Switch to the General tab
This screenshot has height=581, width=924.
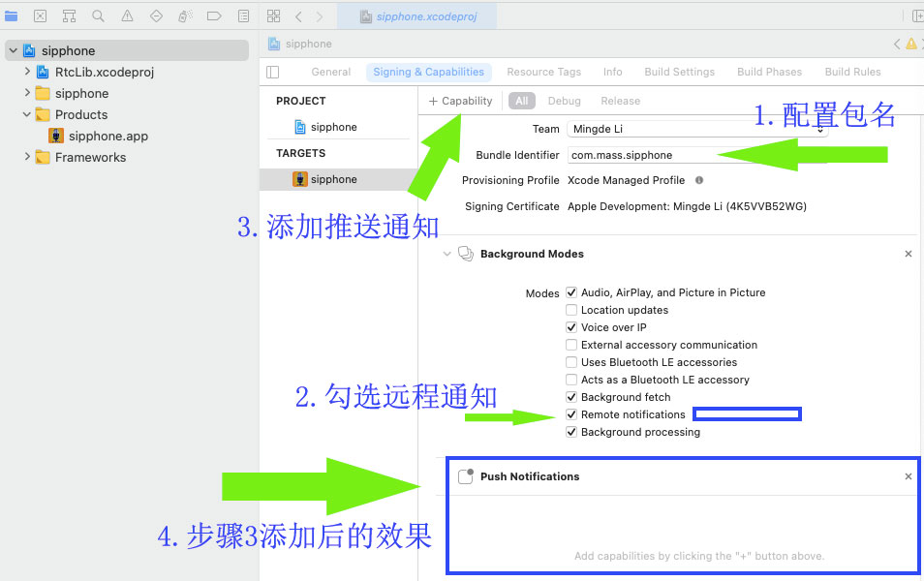[x=330, y=72]
